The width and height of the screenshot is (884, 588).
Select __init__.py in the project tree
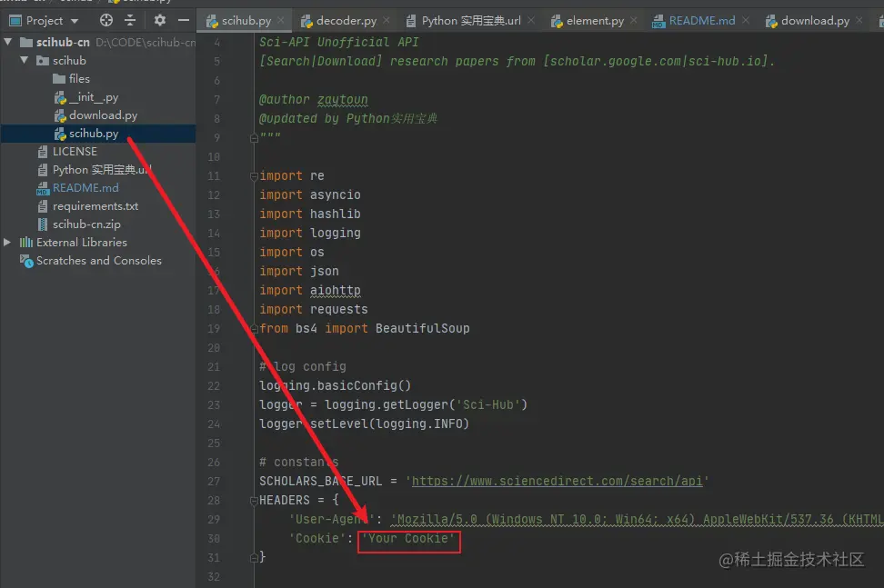(x=94, y=97)
